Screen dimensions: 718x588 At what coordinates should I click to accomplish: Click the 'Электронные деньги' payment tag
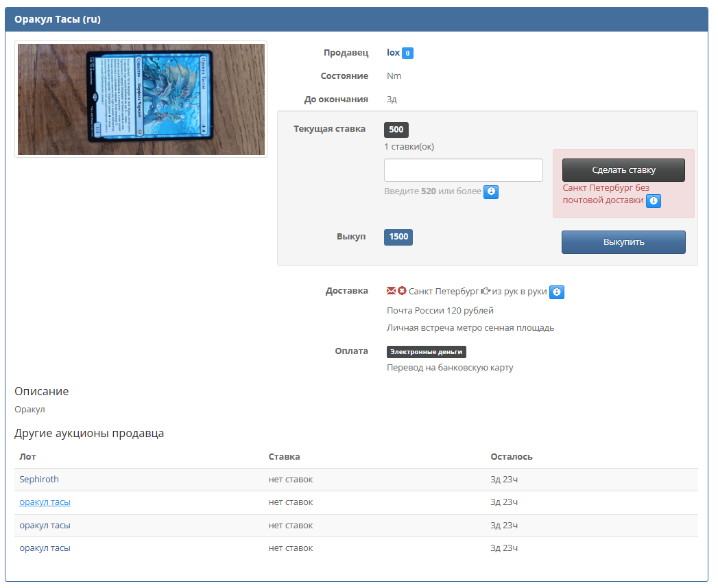(426, 352)
